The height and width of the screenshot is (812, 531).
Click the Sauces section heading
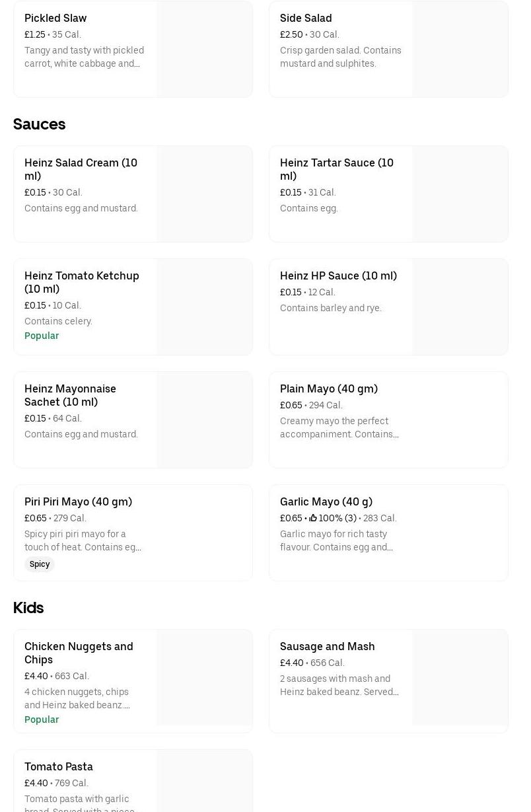pyautogui.click(x=40, y=124)
